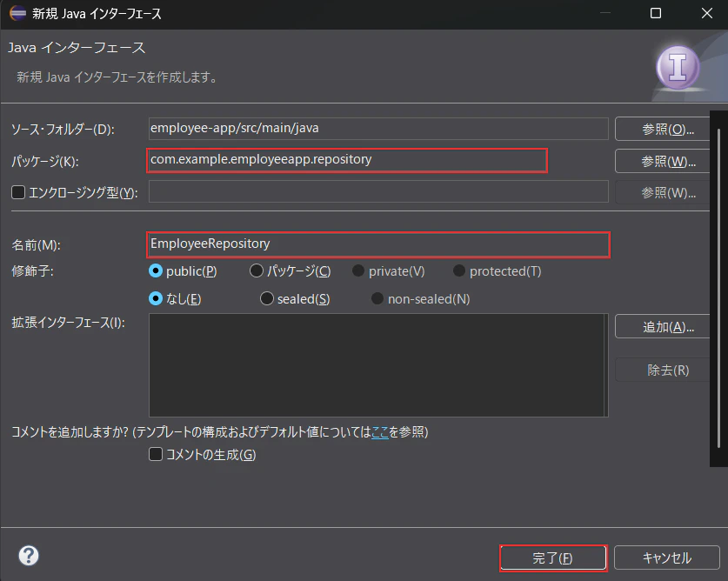728x581 pixels.
Task: Close the 新規 Java インターフェース dialog
Action: [x=706, y=13]
